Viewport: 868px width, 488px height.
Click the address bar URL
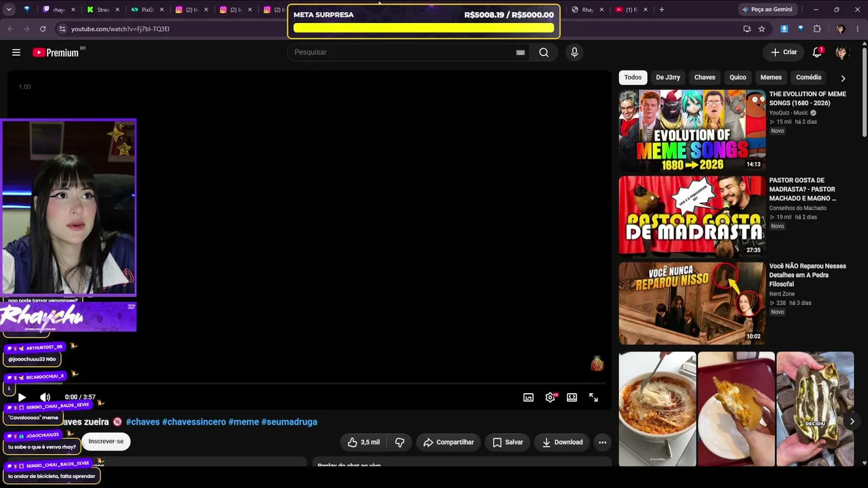click(121, 29)
